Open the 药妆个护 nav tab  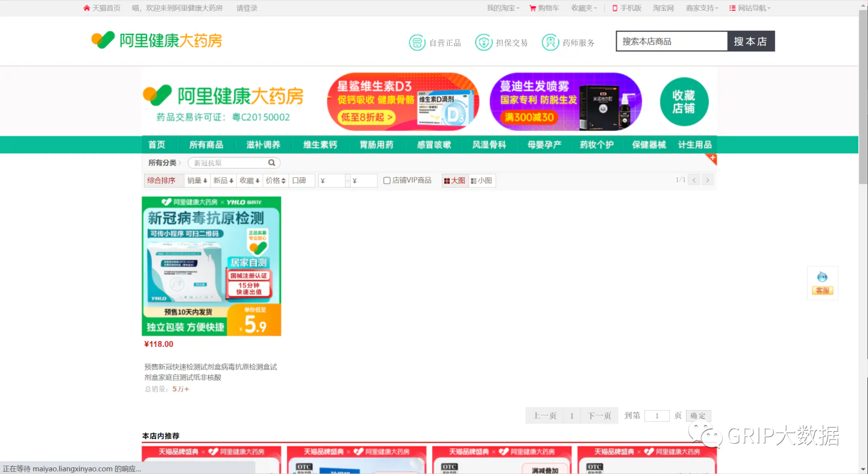(x=597, y=145)
